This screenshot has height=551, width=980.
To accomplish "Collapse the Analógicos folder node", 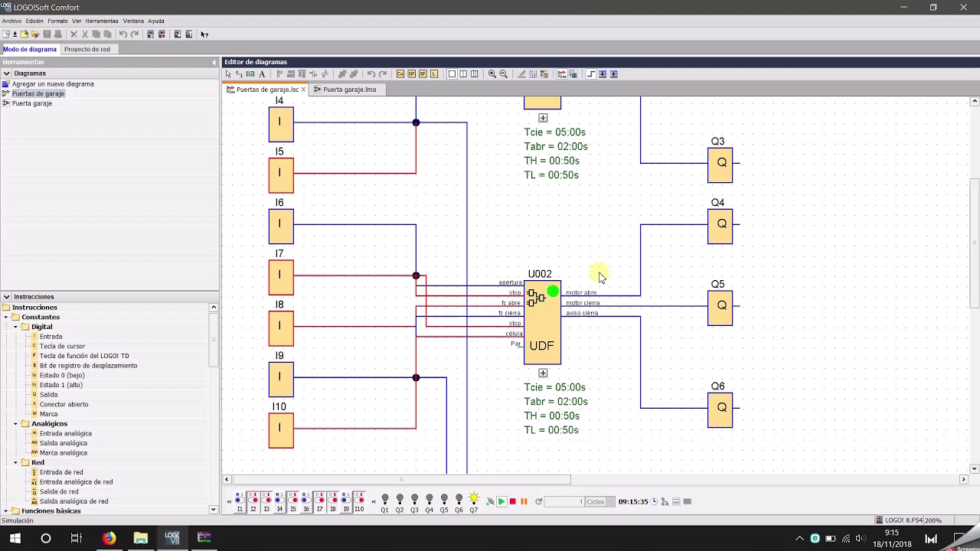I will click(x=15, y=424).
